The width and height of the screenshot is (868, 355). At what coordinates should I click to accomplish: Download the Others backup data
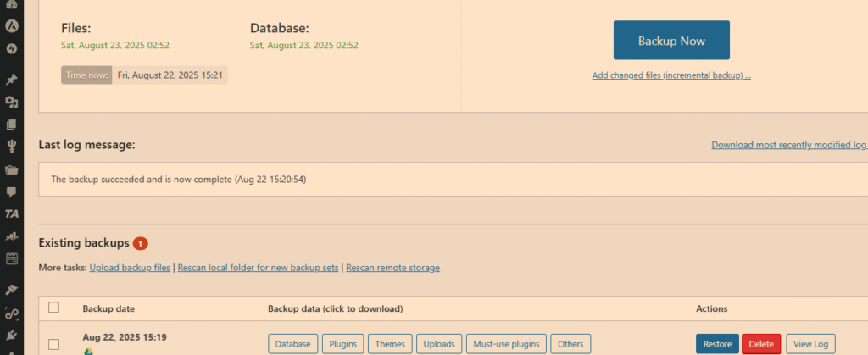[570, 344]
